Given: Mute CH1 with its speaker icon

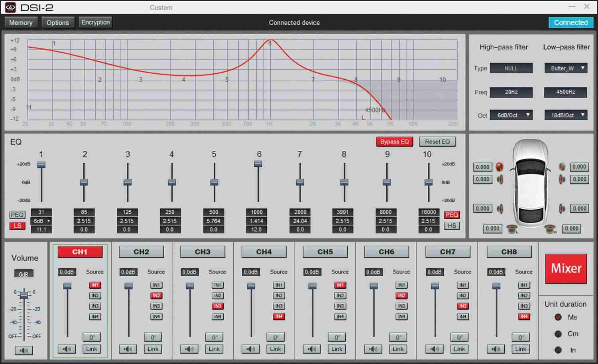Looking at the screenshot, I should [67, 349].
